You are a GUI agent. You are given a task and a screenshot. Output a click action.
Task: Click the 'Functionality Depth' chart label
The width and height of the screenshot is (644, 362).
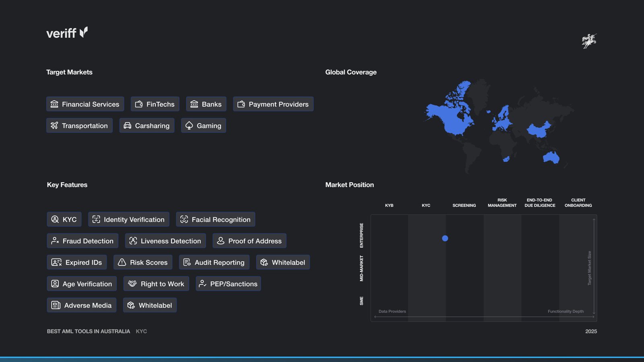pyautogui.click(x=566, y=311)
